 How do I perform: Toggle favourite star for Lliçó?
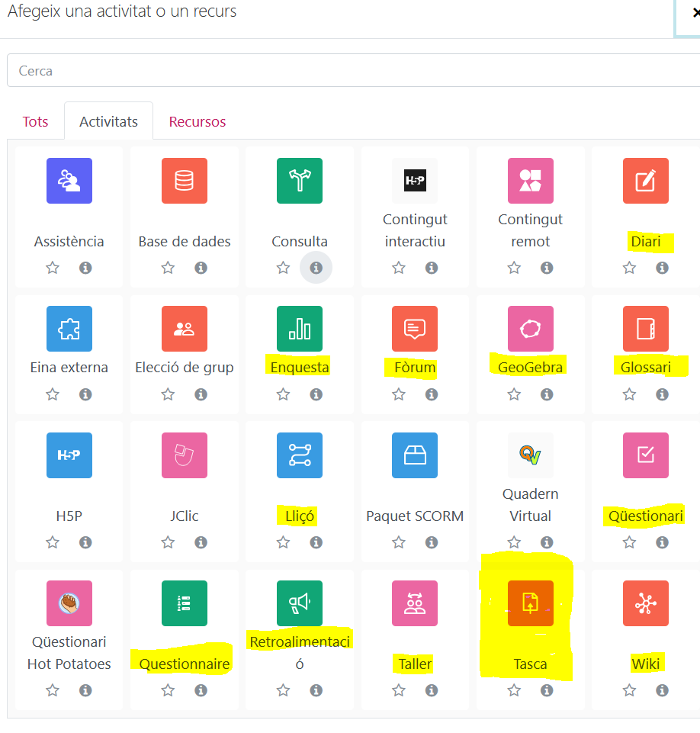tap(284, 542)
